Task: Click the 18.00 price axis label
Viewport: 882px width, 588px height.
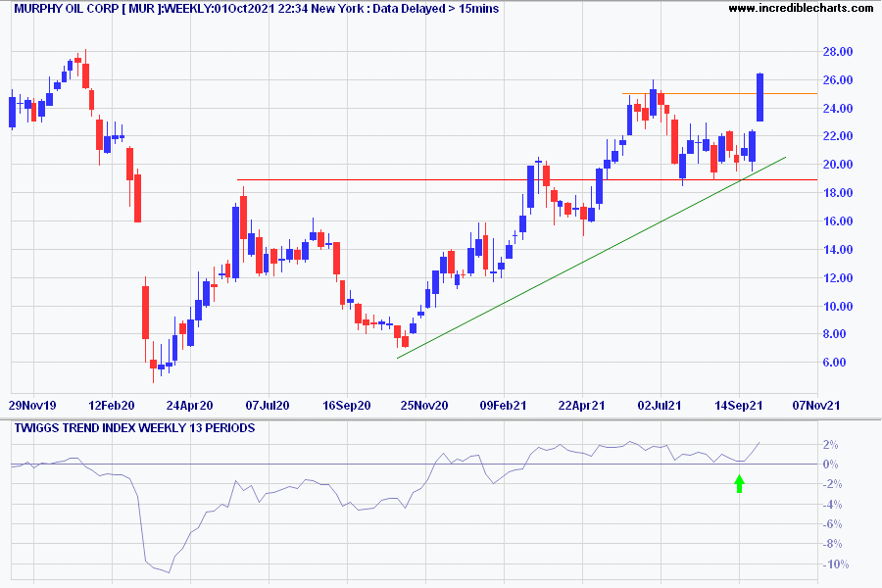Action: pos(838,192)
